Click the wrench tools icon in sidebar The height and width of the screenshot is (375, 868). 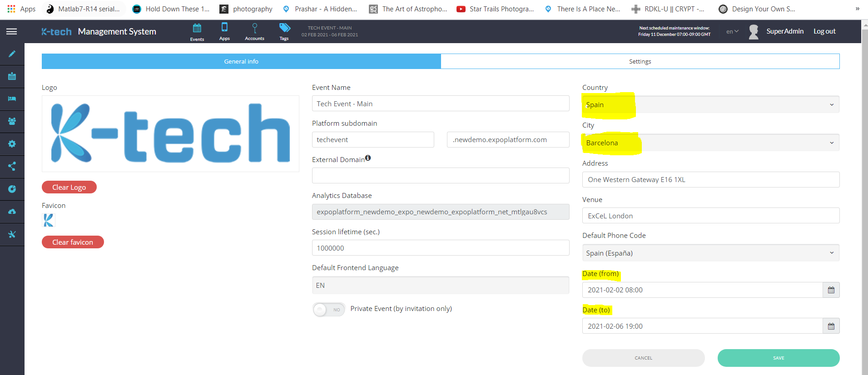(12, 234)
